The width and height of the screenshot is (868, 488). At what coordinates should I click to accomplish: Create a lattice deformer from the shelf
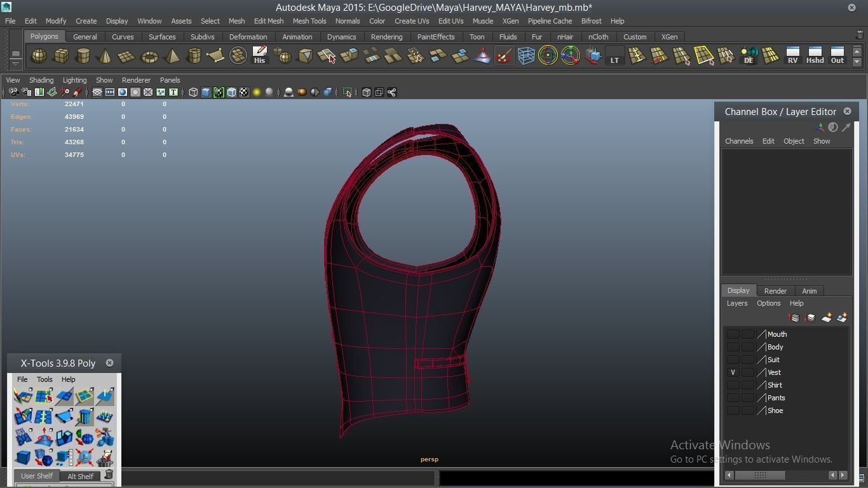(x=526, y=56)
